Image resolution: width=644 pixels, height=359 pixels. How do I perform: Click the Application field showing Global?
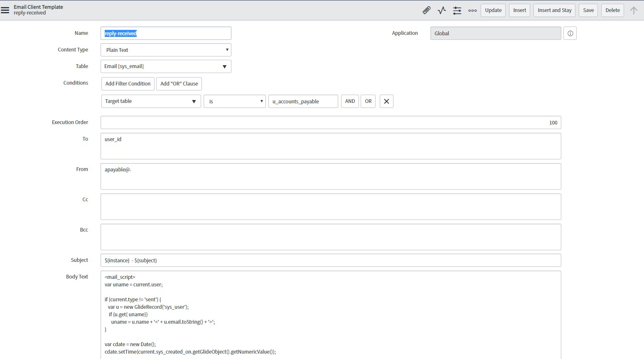[496, 33]
